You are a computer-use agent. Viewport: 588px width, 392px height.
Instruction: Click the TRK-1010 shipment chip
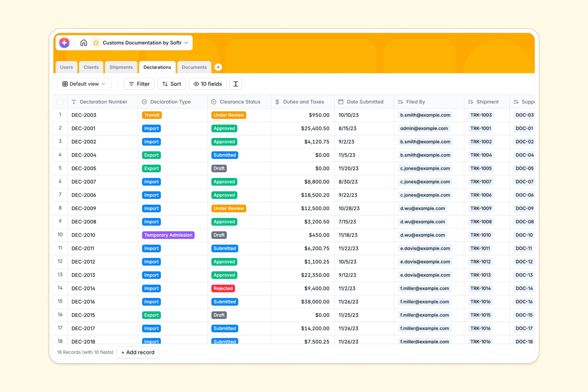point(481,235)
